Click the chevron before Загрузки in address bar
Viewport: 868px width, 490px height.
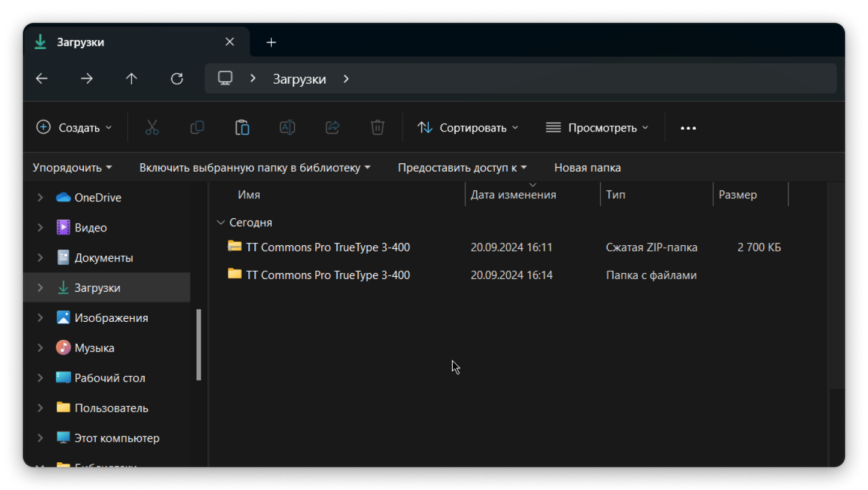coord(253,79)
